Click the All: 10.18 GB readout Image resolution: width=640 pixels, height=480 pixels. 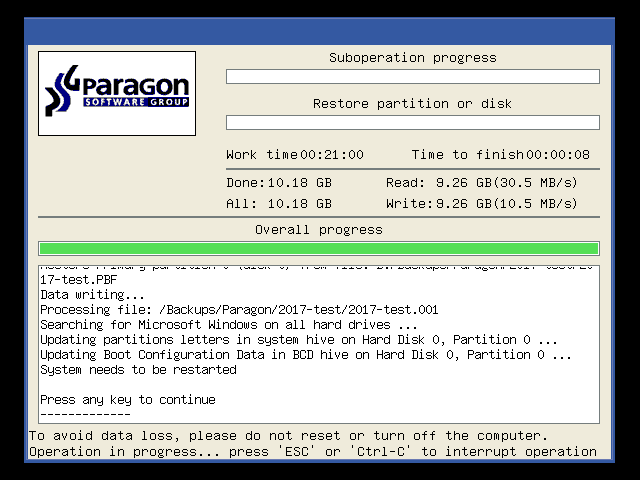click(279, 203)
